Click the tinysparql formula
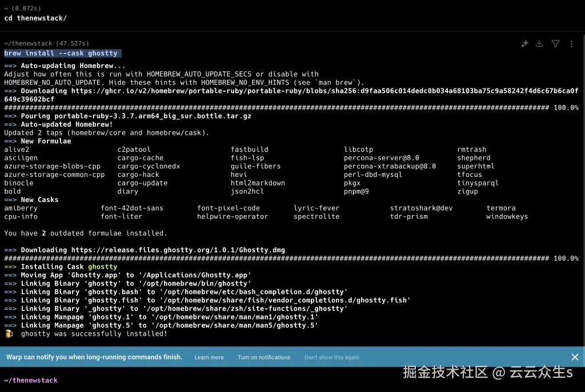This screenshot has width=585, height=392. [x=478, y=183]
